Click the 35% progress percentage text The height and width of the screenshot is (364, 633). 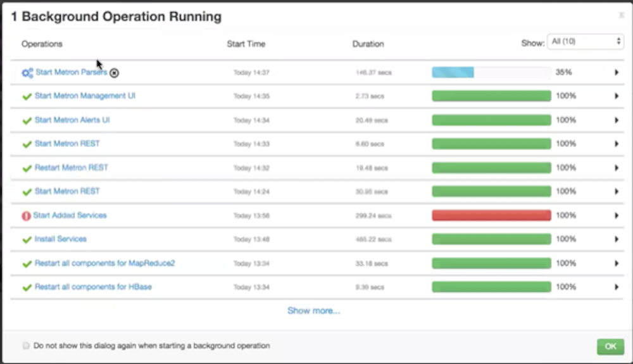click(x=564, y=72)
